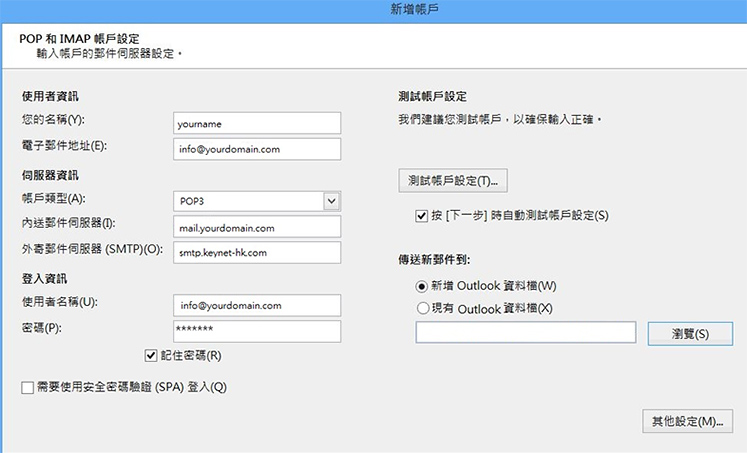This screenshot has width=747, height=453.
Task: Uncheck the auto-test on 下一步 checkbox
Action: (x=421, y=215)
